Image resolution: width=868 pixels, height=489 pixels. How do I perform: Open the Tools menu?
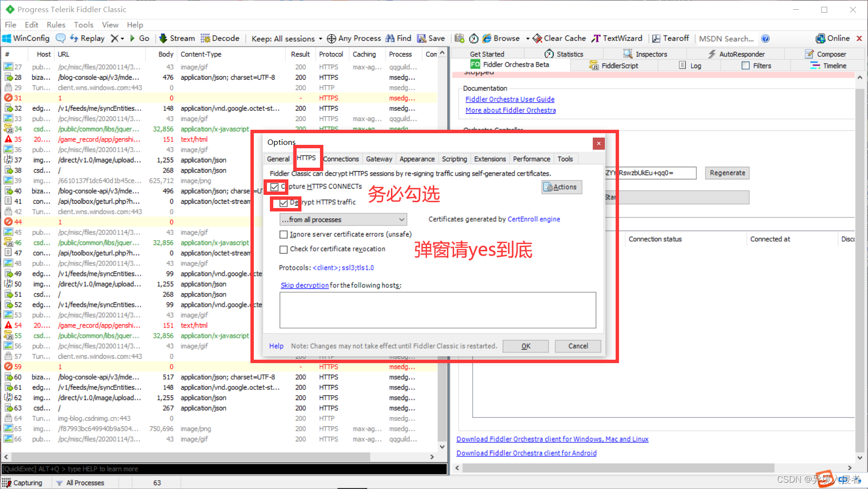tap(84, 25)
